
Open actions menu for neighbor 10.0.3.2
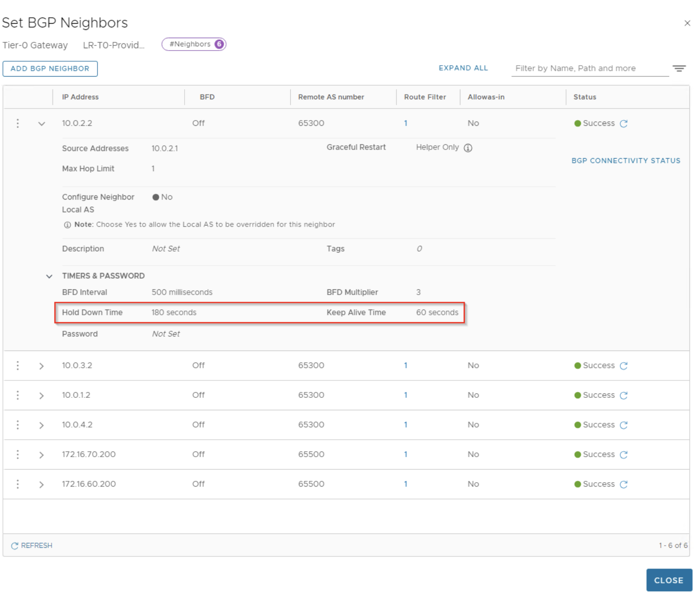[x=18, y=366]
